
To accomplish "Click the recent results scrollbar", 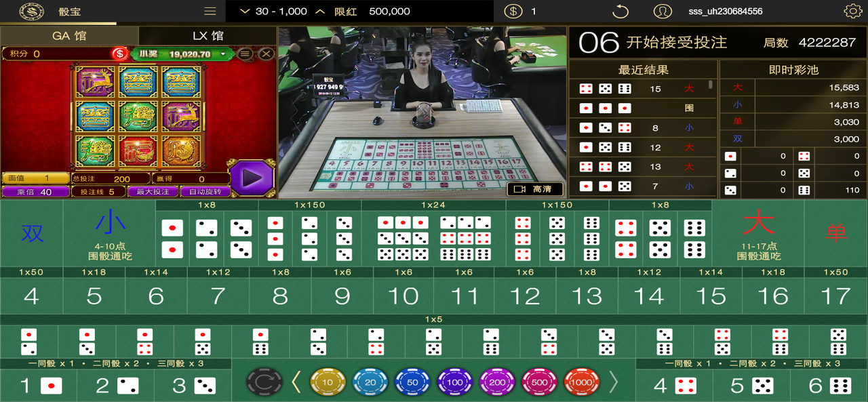I will 711,85.
